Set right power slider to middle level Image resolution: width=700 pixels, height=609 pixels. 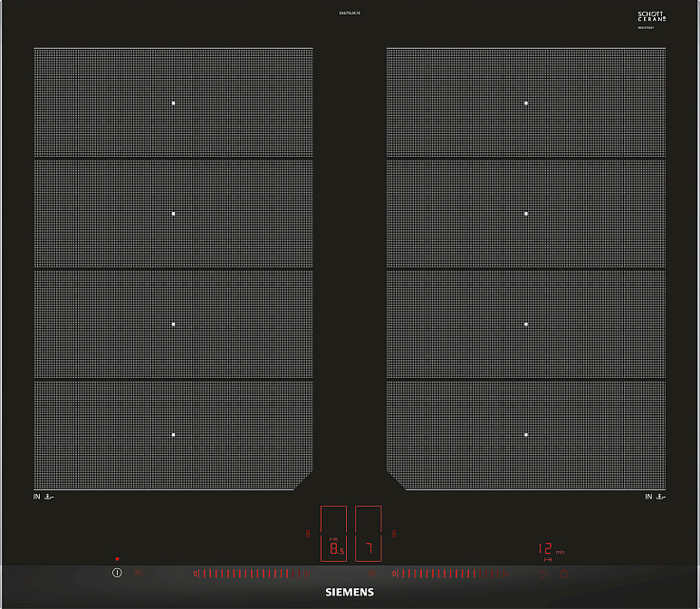click(448, 574)
